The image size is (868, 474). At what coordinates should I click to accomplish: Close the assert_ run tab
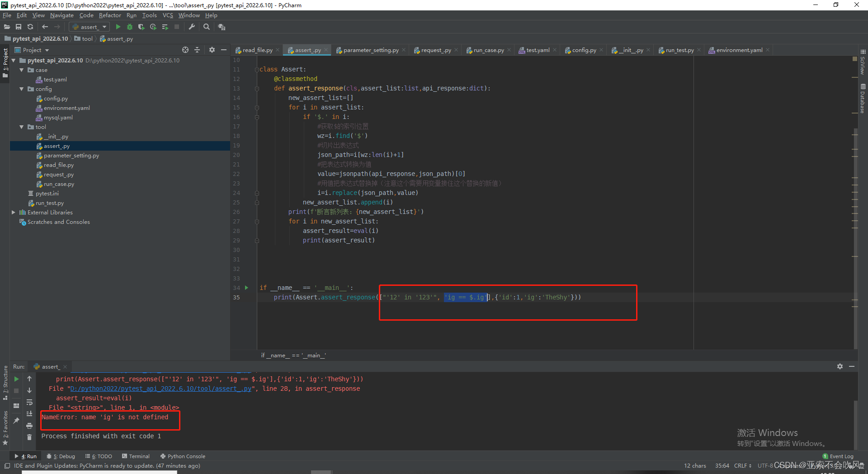pyautogui.click(x=65, y=367)
